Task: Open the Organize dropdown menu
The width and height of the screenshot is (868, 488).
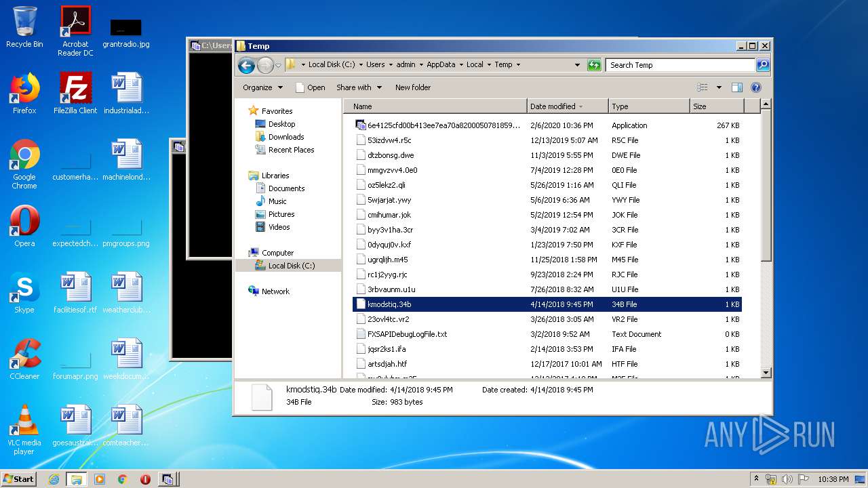Action: pos(262,87)
